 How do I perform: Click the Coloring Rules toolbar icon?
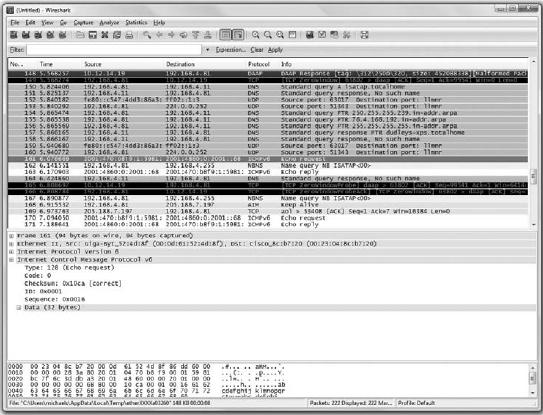pyautogui.click(x=334, y=35)
